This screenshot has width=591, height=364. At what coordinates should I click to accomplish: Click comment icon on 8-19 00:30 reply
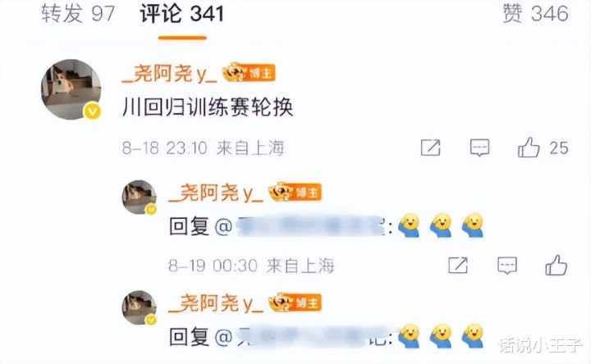[x=507, y=266]
